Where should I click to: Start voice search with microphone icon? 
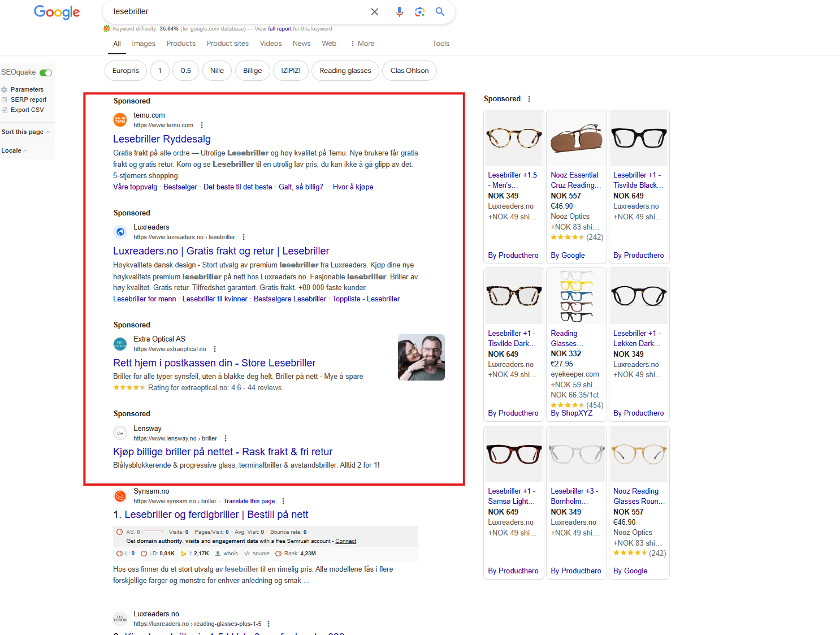point(400,12)
